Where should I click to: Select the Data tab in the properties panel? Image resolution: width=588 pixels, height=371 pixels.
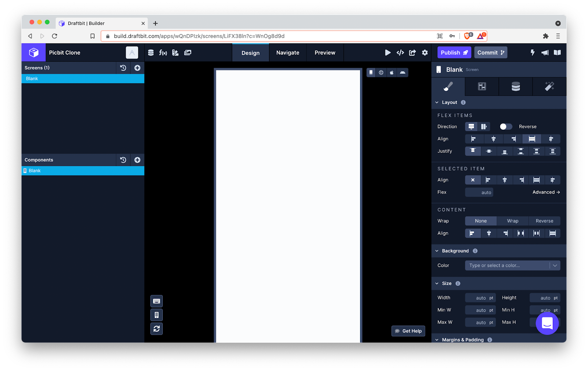(x=515, y=87)
